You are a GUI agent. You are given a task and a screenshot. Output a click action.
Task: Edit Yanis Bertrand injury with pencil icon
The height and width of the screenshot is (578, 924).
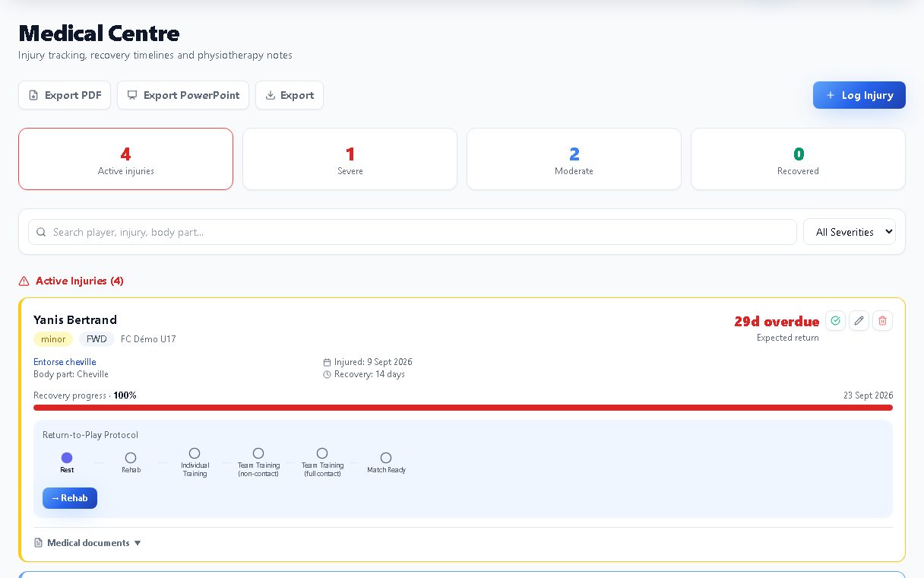point(859,321)
